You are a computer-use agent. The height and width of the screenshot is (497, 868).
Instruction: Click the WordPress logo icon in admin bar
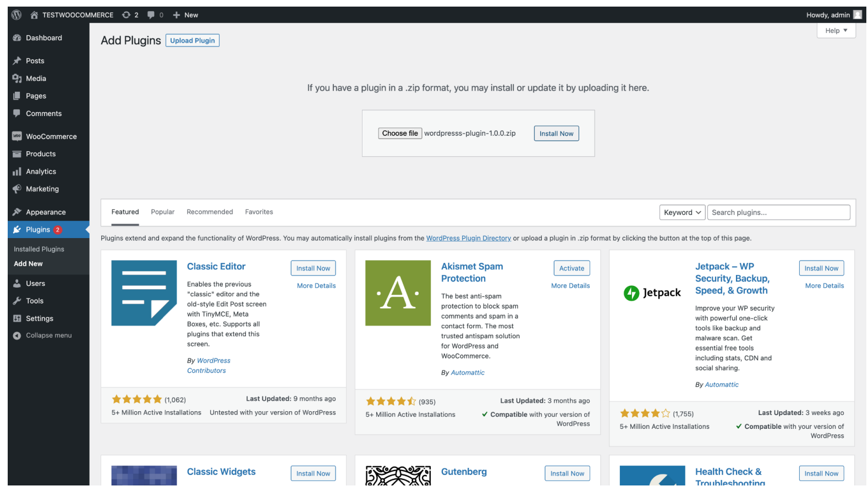17,15
